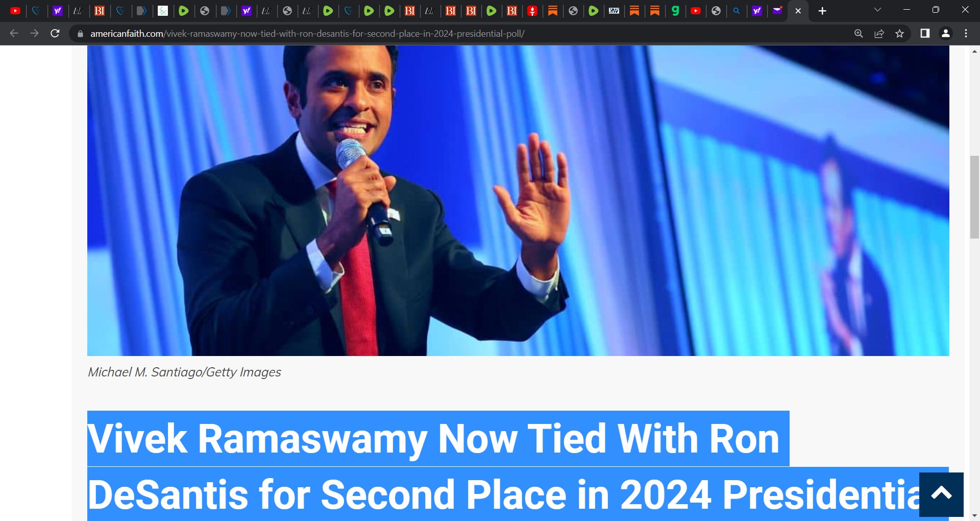Expand the tab search dropdown arrow
Image resolution: width=980 pixels, height=521 pixels.
click(x=877, y=10)
